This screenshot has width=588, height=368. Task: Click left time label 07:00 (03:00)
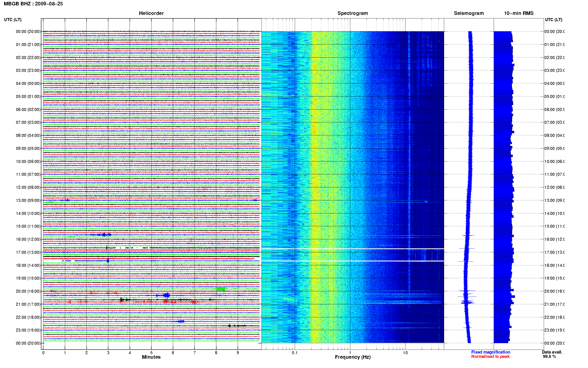tap(28, 122)
